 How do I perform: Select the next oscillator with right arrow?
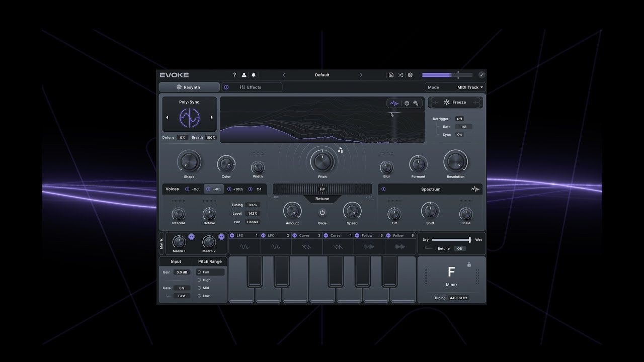coord(211,117)
